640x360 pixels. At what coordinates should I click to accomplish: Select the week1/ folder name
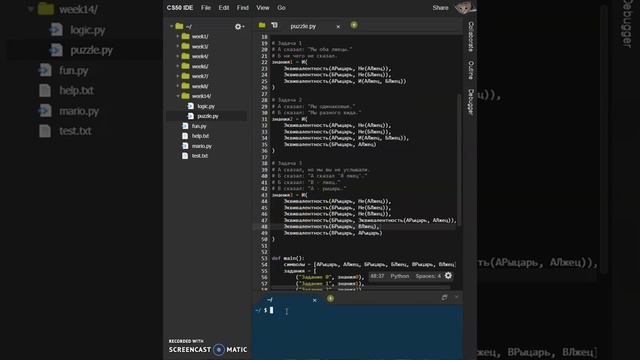coord(200,36)
